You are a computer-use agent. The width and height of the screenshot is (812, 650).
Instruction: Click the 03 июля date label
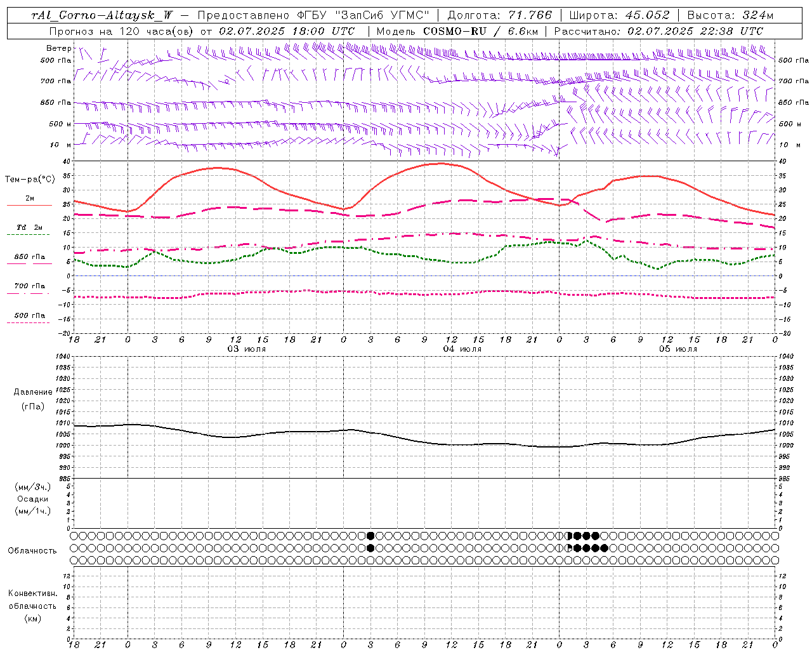(247, 349)
